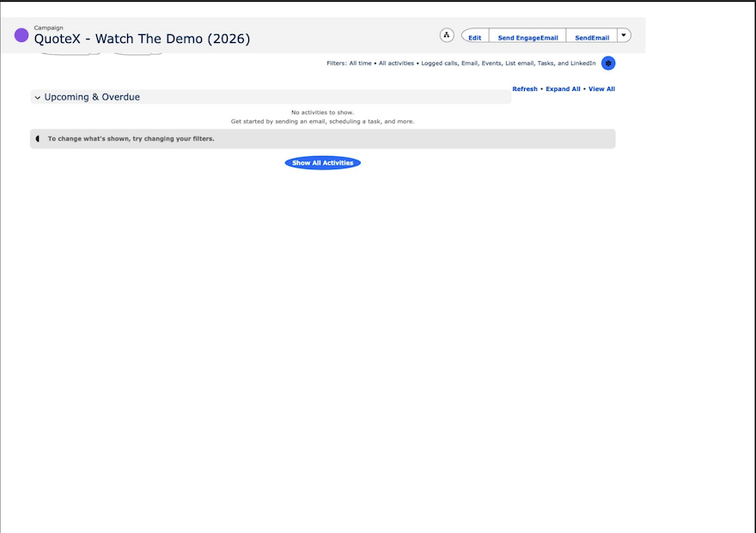Screen dimensions: 756x533
Task: Click Show All Activities button
Action: point(322,163)
